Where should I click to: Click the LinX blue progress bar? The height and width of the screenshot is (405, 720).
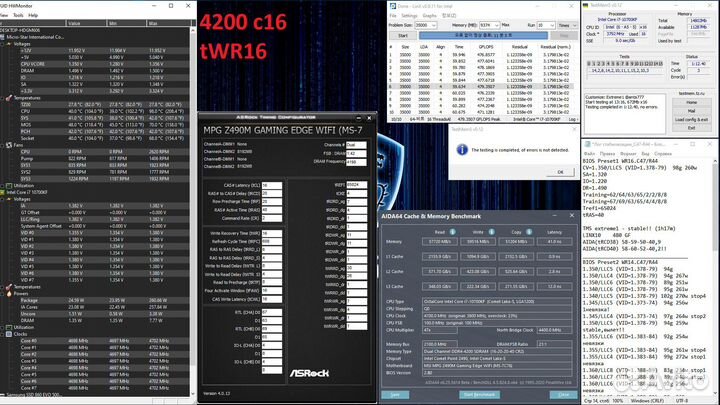pyautogui.click(x=483, y=35)
